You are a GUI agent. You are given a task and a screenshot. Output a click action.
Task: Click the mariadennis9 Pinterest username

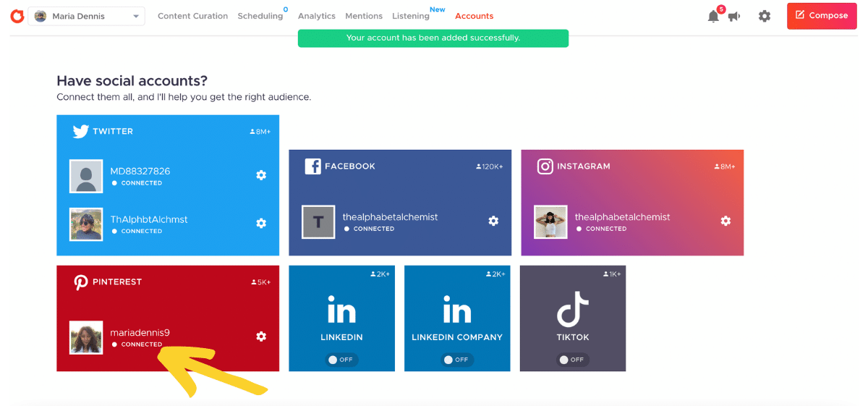click(x=140, y=333)
